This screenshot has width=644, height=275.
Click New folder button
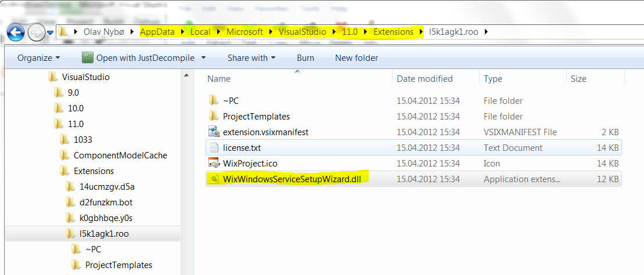[x=357, y=58]
